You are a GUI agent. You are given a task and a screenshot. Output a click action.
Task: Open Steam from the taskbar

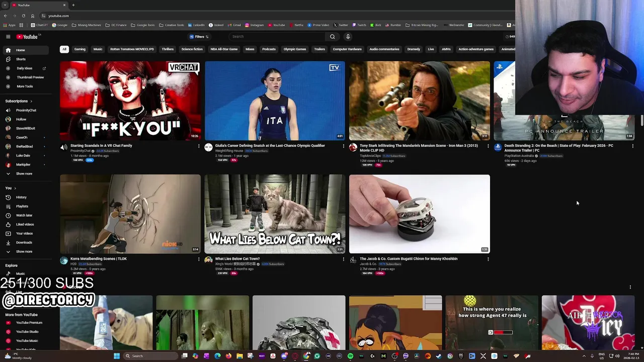tap(439, 356)
